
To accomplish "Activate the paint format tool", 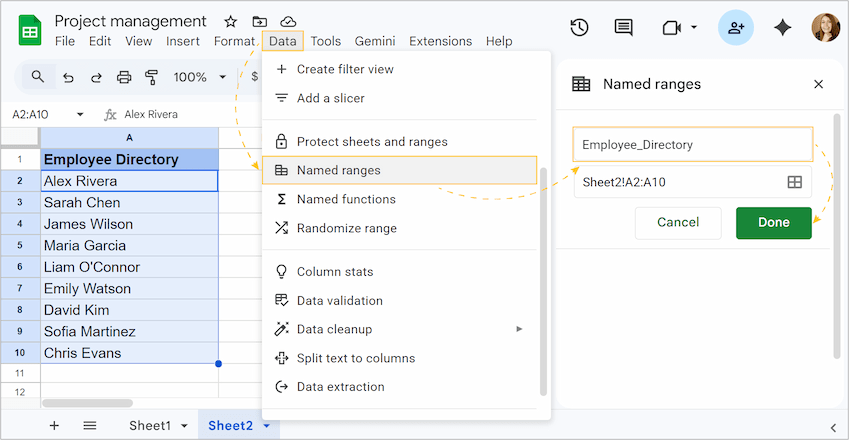I will pyautogui.click(x=152, y=77).
